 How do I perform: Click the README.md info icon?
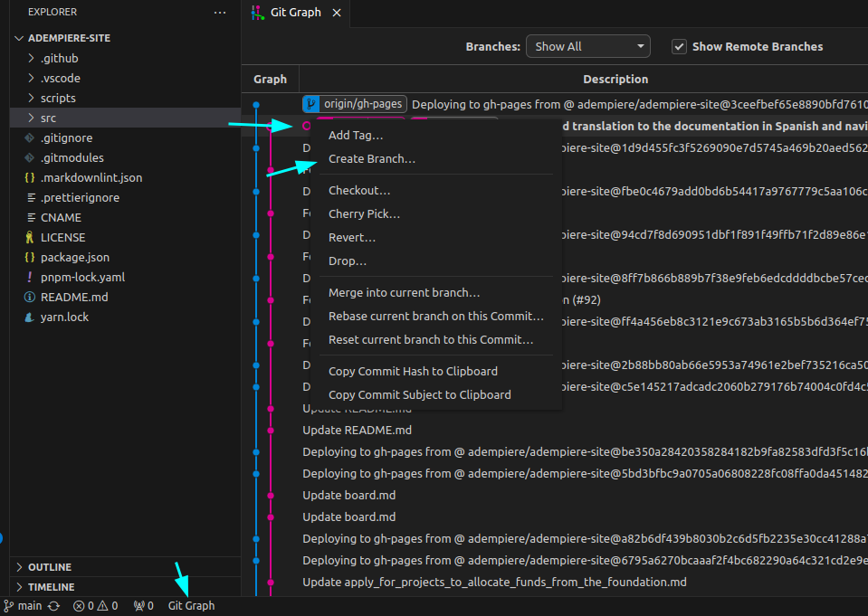(30, 298)
